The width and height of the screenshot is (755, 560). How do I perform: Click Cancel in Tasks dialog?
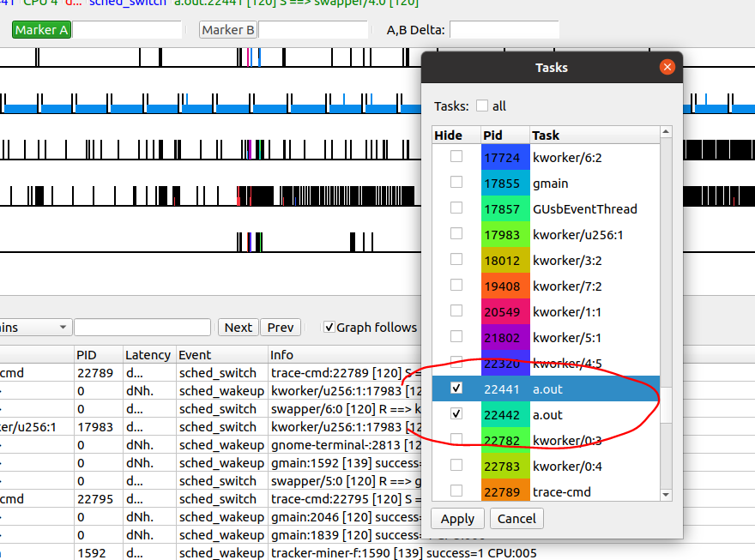(x=516, y=519)
